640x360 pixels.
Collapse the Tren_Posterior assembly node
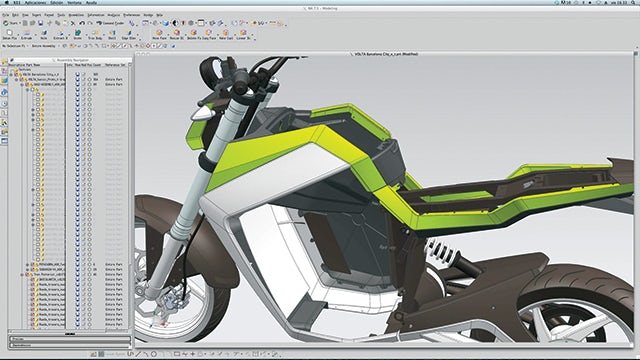22,274
